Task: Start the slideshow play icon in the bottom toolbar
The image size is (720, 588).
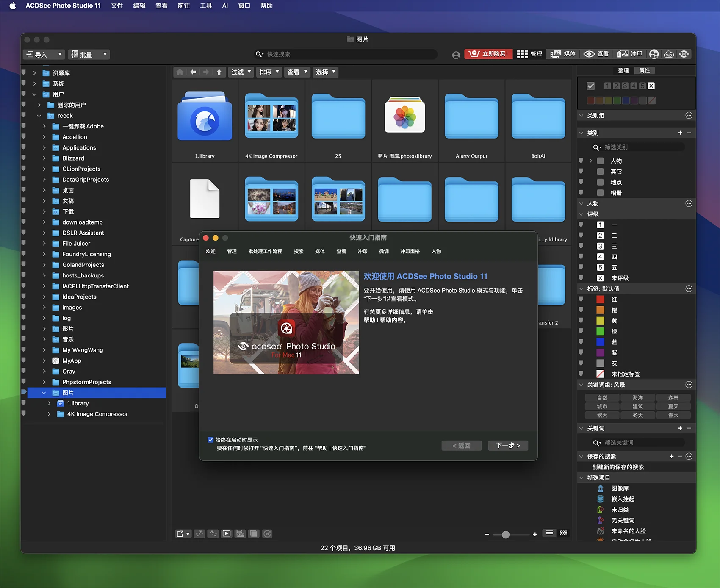Action: pyautogui.click(x=227, y=534)
